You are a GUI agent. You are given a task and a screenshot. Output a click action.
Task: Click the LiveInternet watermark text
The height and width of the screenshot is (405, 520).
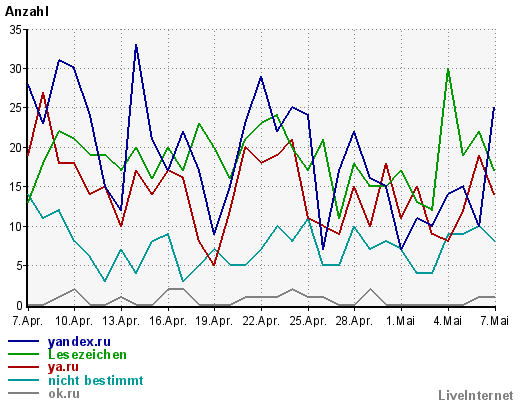476,395
